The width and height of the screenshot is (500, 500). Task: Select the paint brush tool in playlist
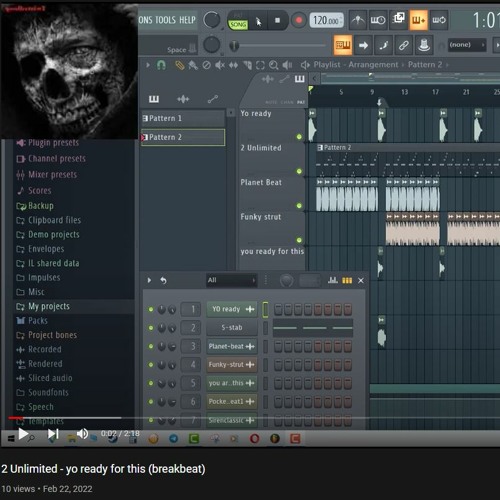193,65
